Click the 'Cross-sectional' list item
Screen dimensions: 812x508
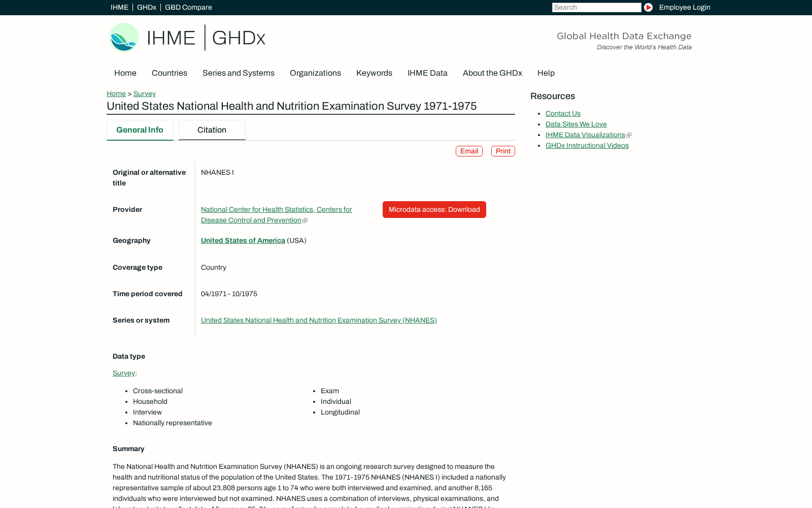[158, 391]
